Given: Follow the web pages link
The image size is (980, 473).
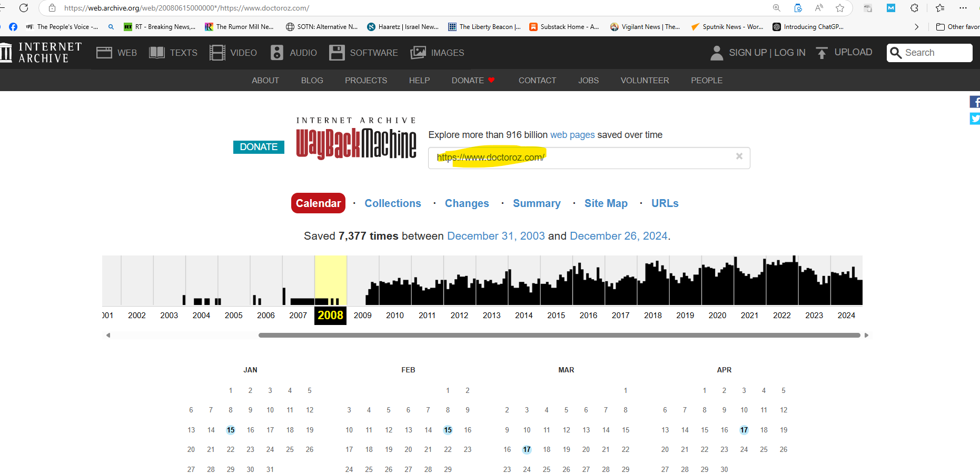Looking at the screenshot, I should 572,135.
